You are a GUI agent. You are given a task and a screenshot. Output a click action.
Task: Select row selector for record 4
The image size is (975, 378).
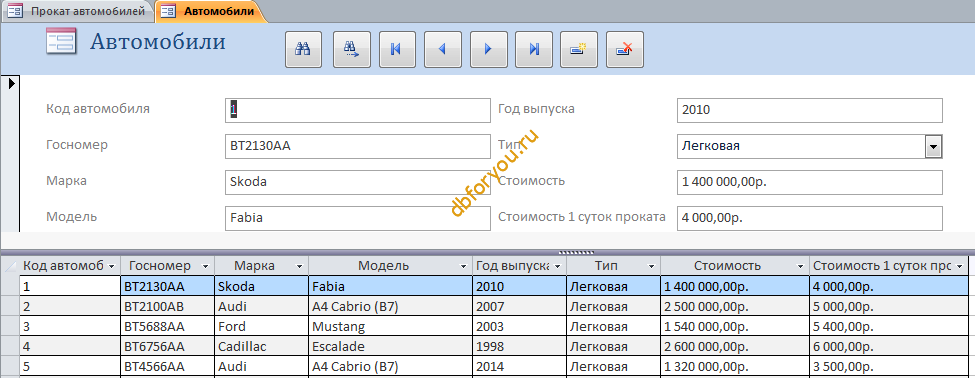(x=10, y=346)
